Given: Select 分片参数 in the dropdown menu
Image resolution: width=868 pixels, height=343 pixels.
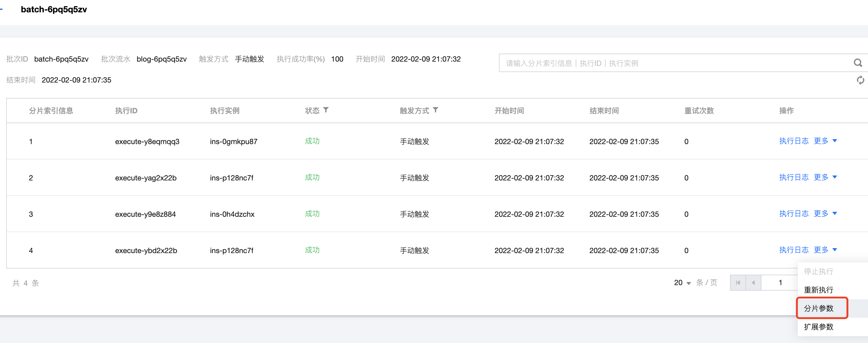Looking at the screenshot, I should [x=818, y=308].
